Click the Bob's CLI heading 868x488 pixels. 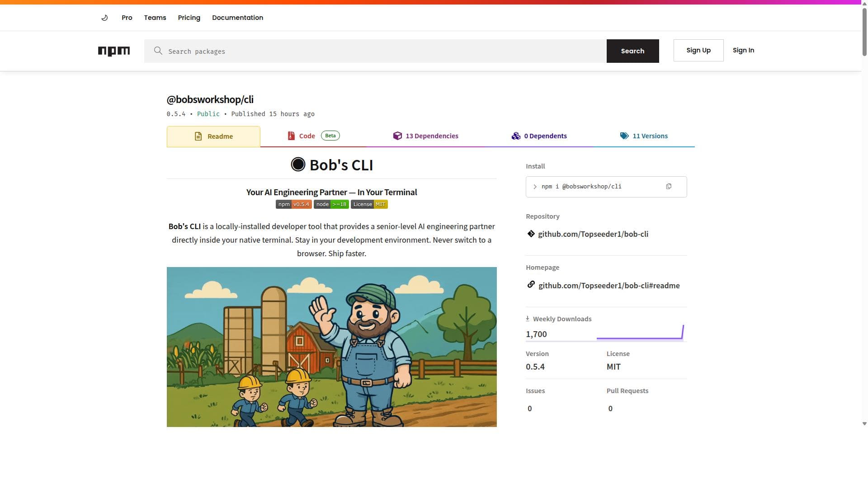(x=341, y=165)
